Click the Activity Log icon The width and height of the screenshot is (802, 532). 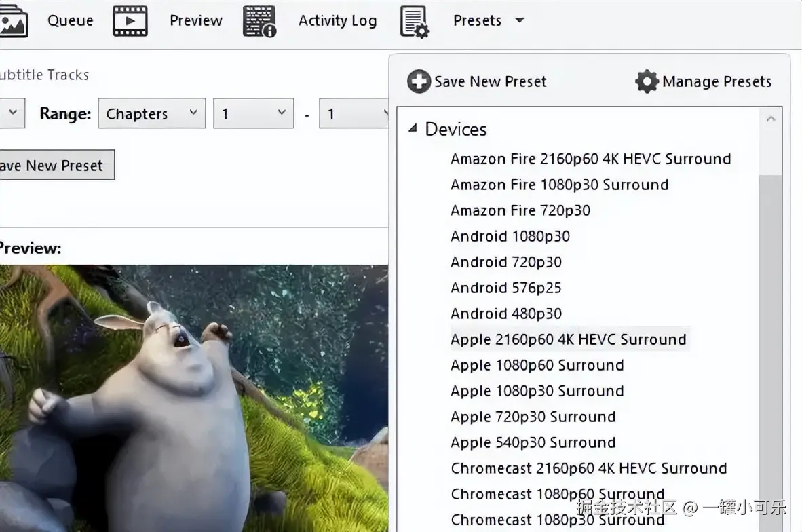pyautogui.click(x=259, y=22)
